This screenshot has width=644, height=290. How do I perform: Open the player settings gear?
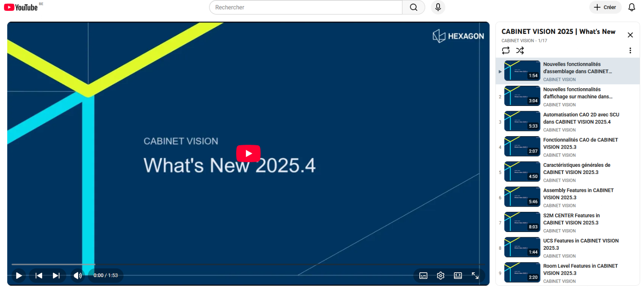441,275
